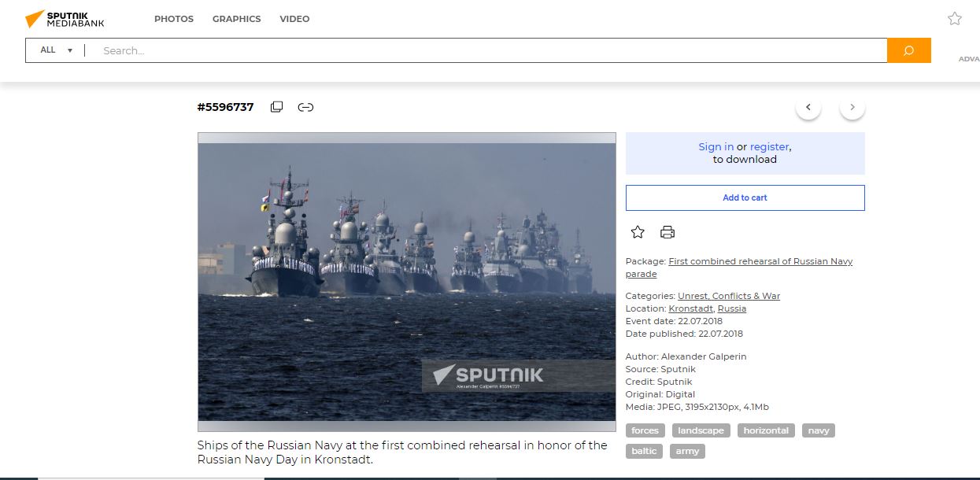980x480 pixels.
Task: Click the orange search magnifier button
Action: tap(908, 50)
